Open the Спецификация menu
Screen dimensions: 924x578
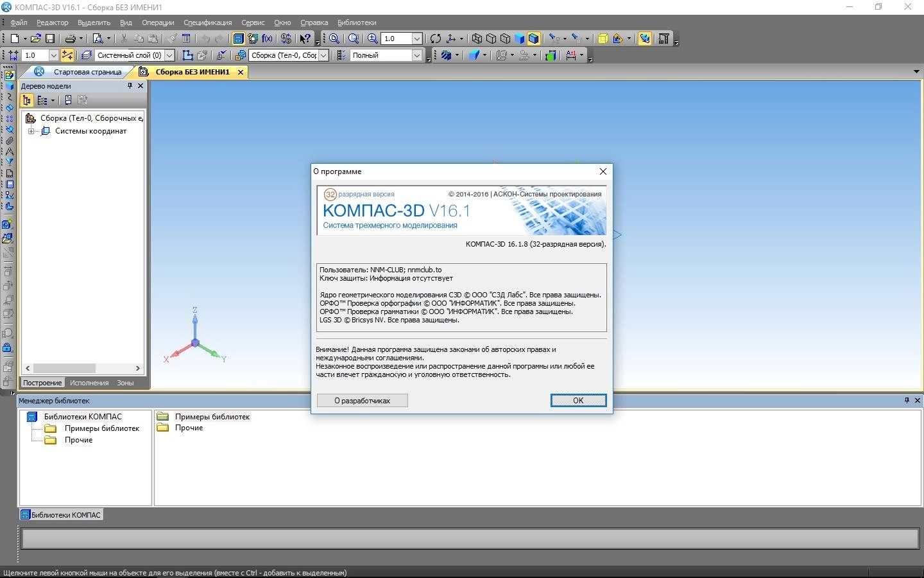(x=207, y=22)
